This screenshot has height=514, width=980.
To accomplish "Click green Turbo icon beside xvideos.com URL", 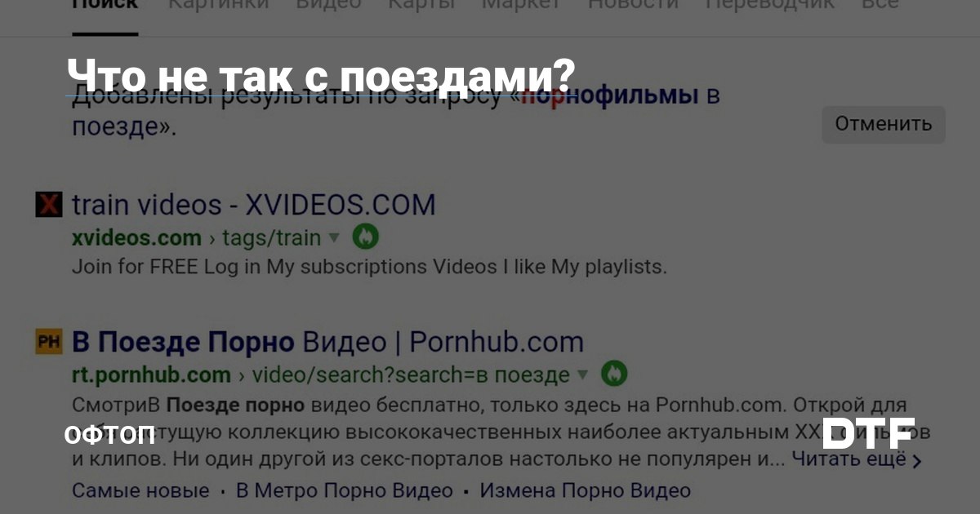I will 366,237.
